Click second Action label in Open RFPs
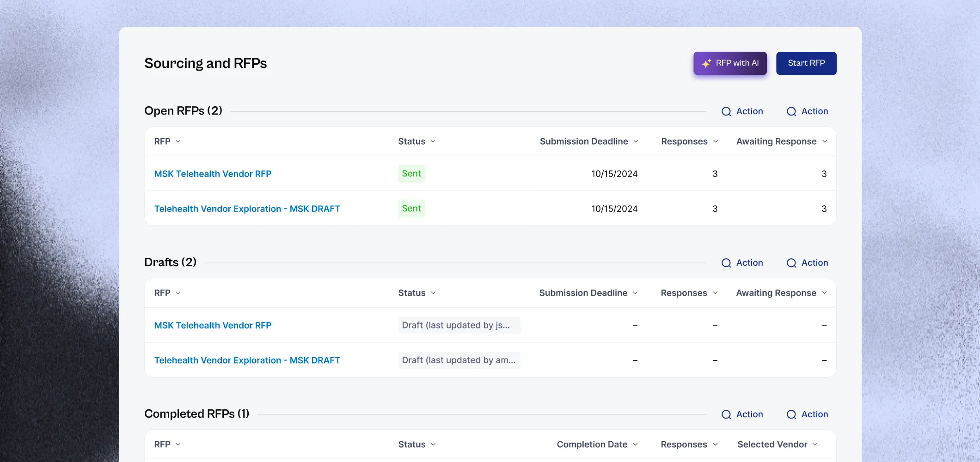Viewport: 980px width, 462px height. (x=815, y=111)
